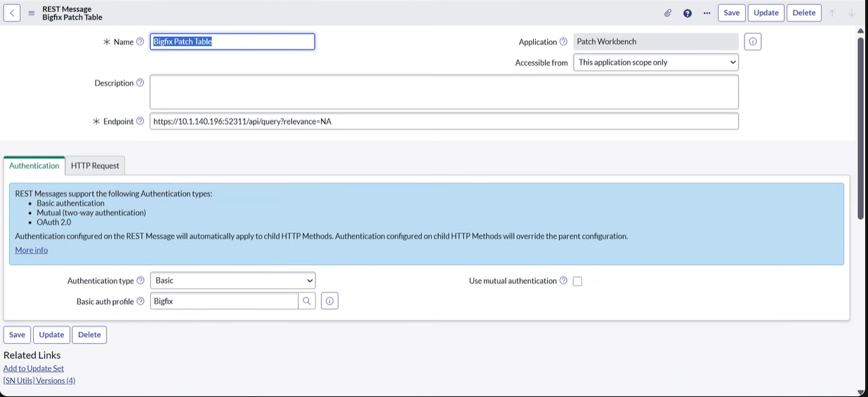This screenshot has width=868, height=397.
Task: Click Add to Update Set link
Action: pyautogui.click(x=34, y=368)
